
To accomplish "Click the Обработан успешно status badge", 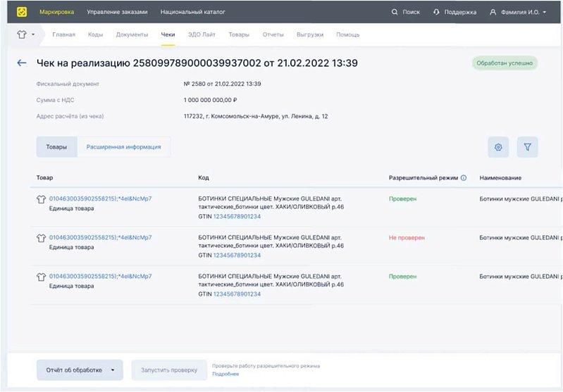I will click(x=505, y=63).
